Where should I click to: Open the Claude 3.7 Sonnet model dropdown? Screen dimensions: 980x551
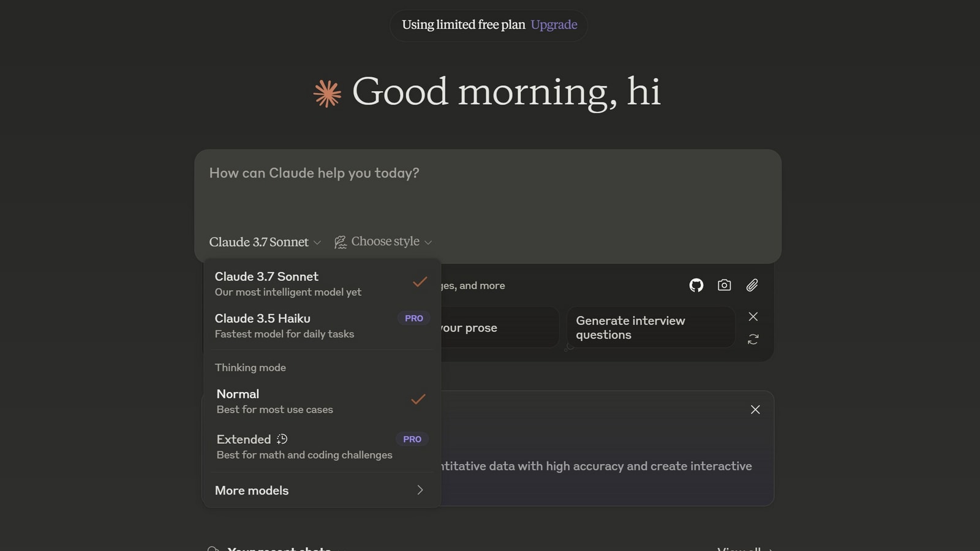point(265,242)
